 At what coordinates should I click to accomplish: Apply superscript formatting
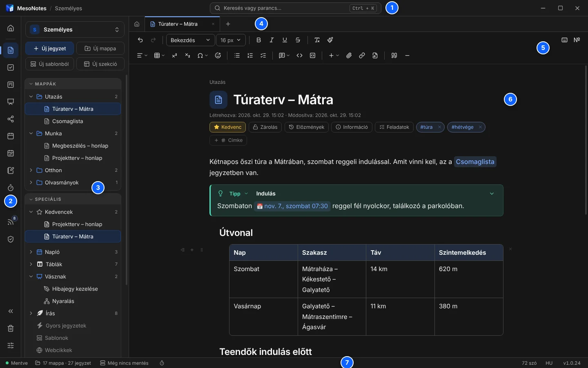point(174,56)
